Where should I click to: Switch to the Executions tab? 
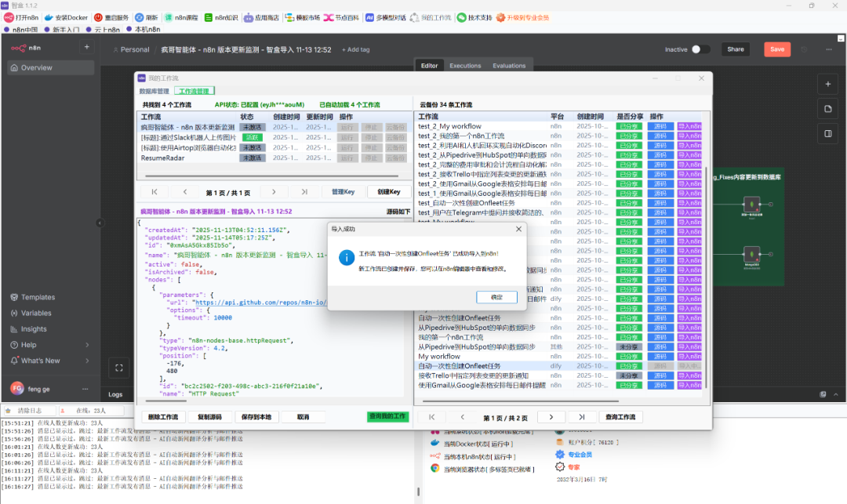[x=465, y=66]
